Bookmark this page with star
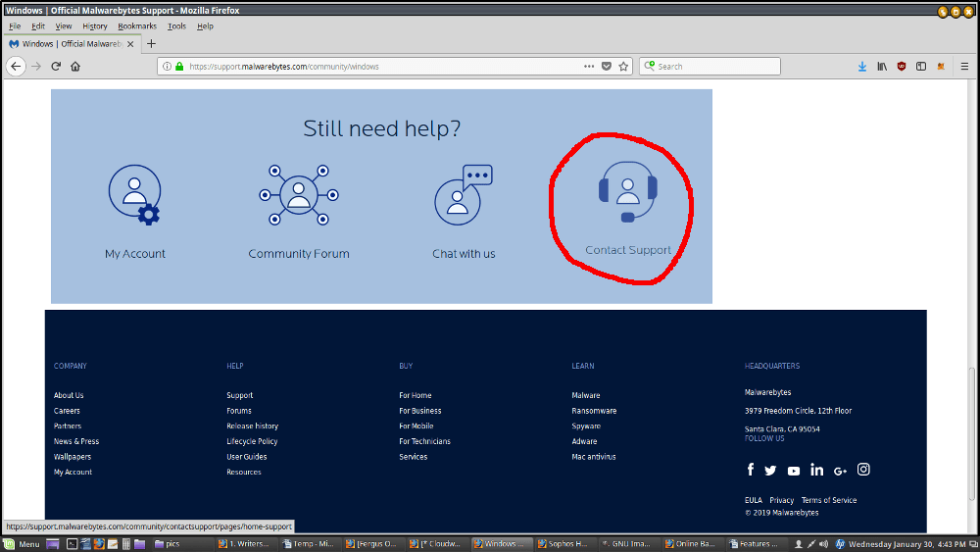 (623, 67)
